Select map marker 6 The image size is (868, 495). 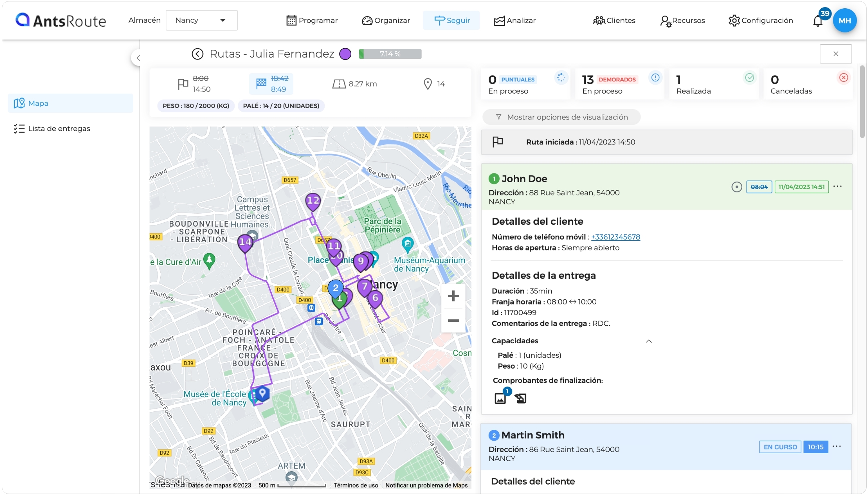pos(375,299)
